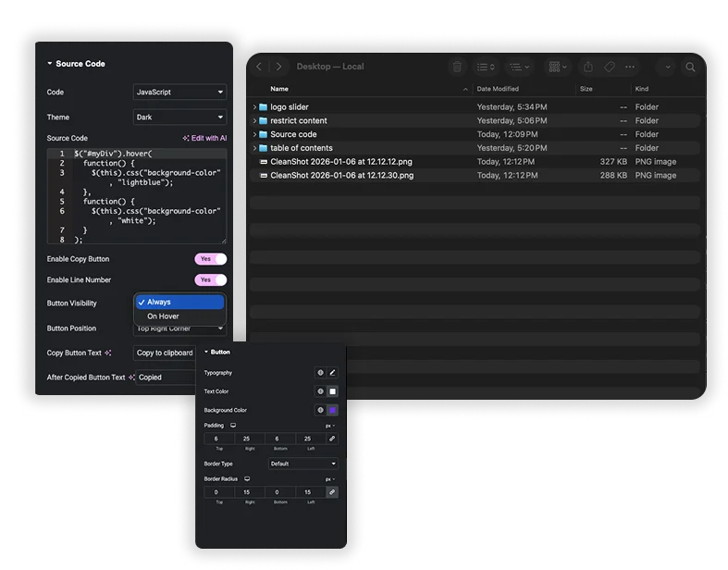This screenshot has width=728, height=570.
Task: Expand the restrict content folder
Action: [x=254, y=121]
